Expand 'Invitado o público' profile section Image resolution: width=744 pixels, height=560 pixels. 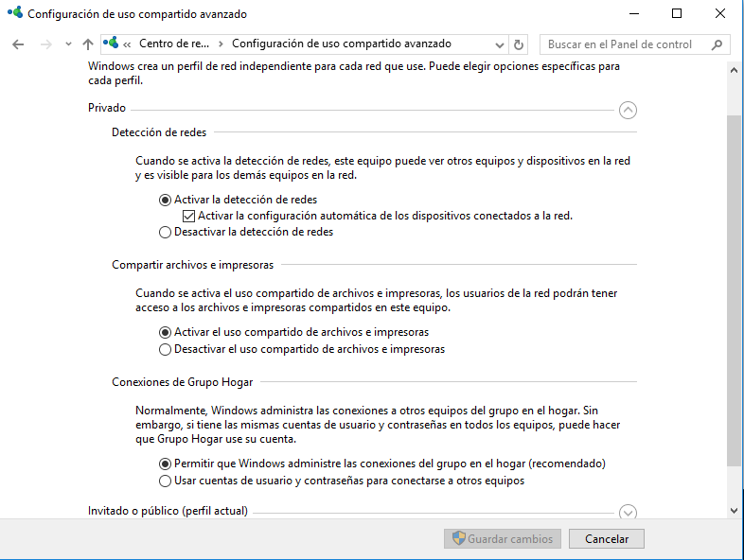tap(628, 512)
